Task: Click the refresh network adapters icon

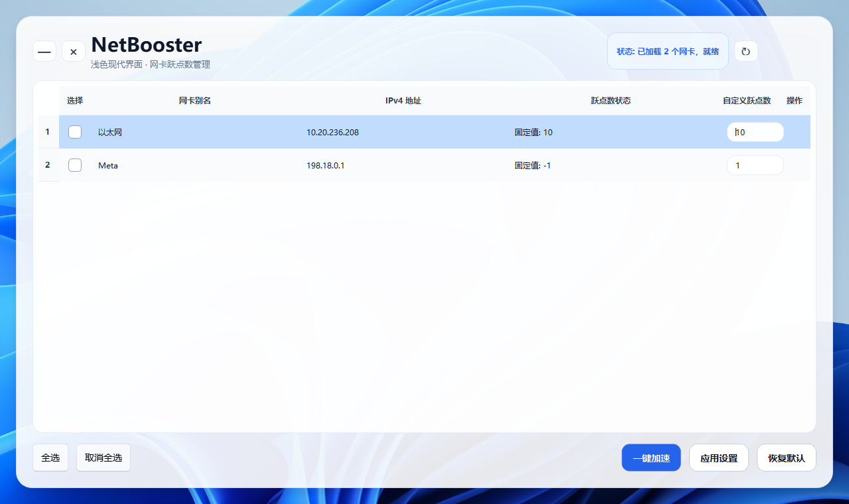Action: pyautogui.click(x=746, y=51)
